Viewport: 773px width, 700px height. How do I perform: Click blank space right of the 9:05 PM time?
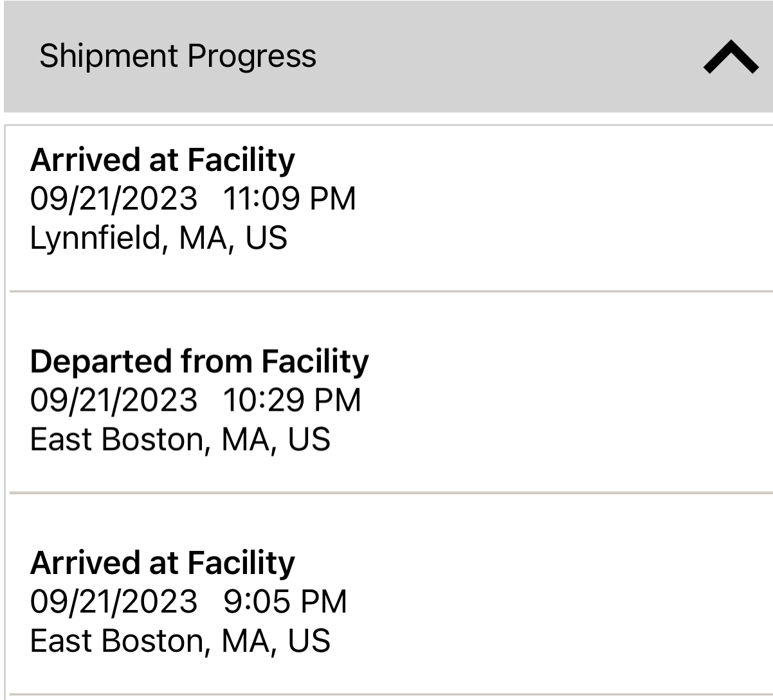click(x=547, y=602)
